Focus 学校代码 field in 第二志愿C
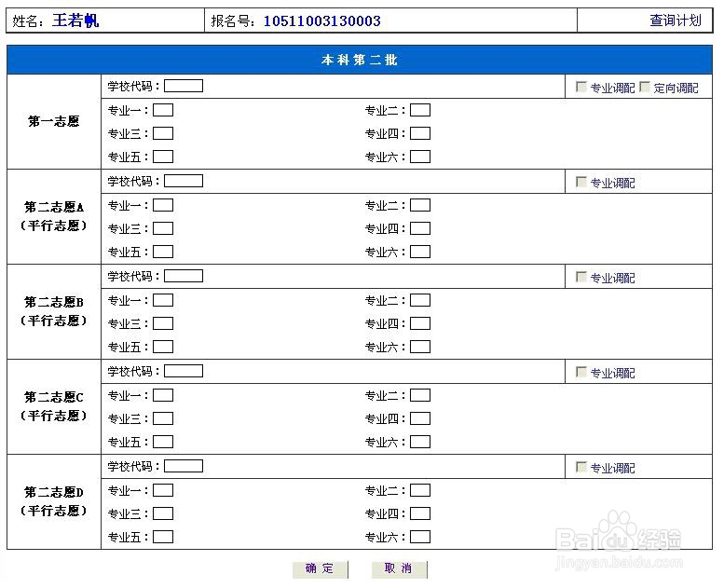This screenshot has width=724, height=588. [x=184, y=372]
